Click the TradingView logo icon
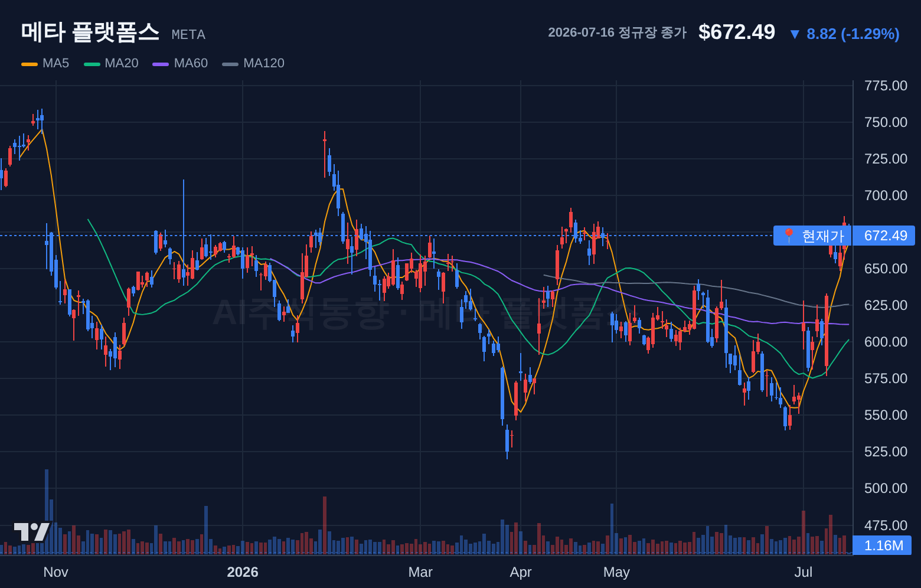Viewport: 921px width, 588px height. click(32, 532)
